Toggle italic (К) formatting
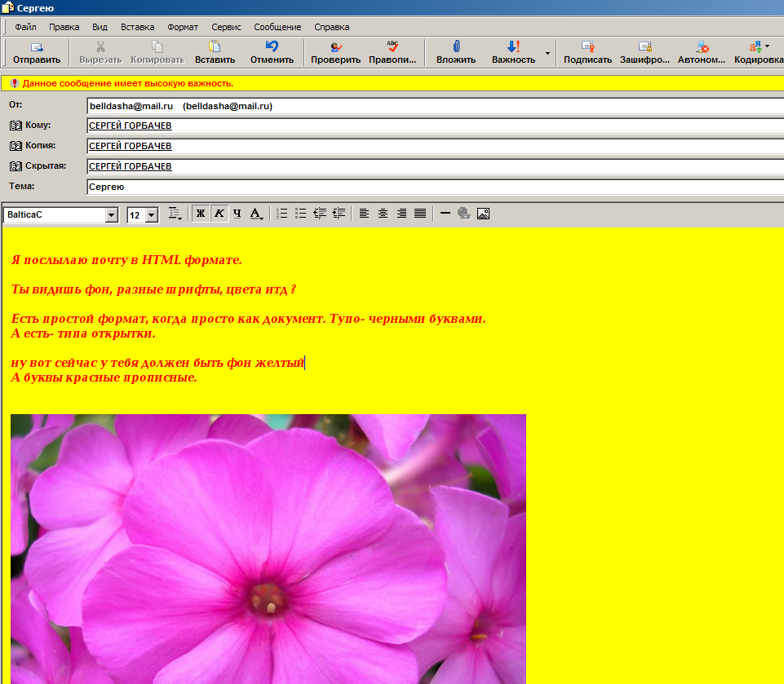The height and width of the screenshot is (684, 784). click(x=219, y=214)
